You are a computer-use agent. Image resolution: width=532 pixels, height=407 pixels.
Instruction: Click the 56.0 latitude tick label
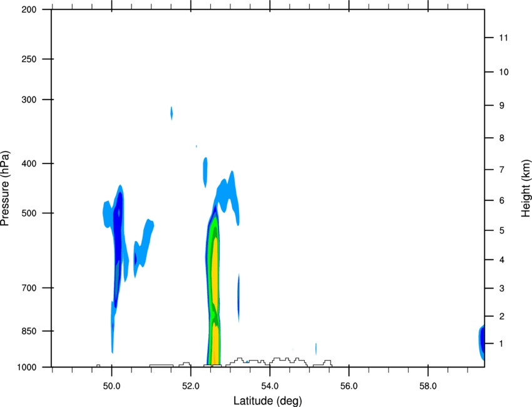[x=349, y=386]
